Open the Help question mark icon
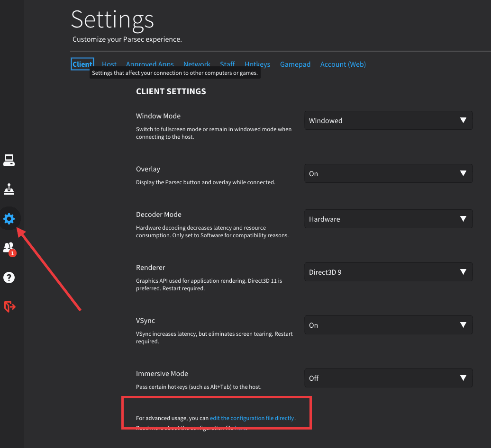This screenshot has height=448, width=491. [x=9, y=278]
